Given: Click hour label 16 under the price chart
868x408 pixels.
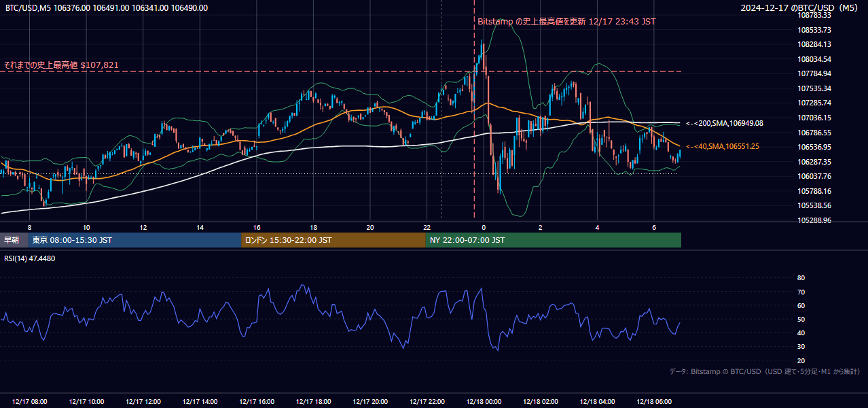Looking at the screenshot, I should pos(257,227).
